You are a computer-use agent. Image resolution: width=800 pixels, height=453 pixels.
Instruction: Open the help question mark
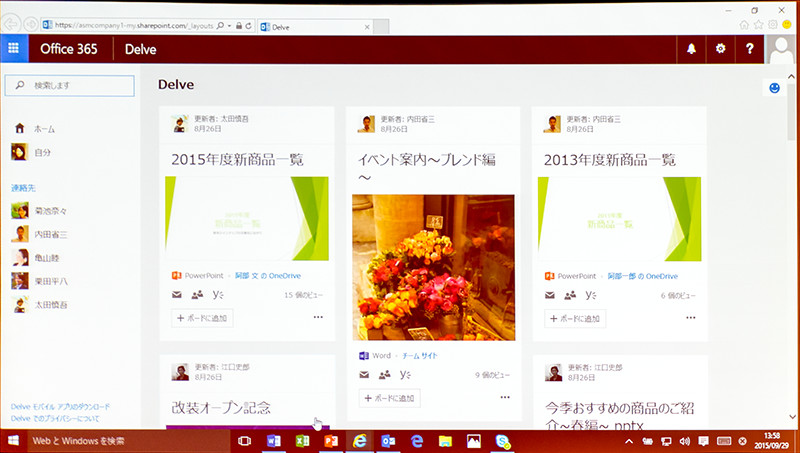coord(749,48)
